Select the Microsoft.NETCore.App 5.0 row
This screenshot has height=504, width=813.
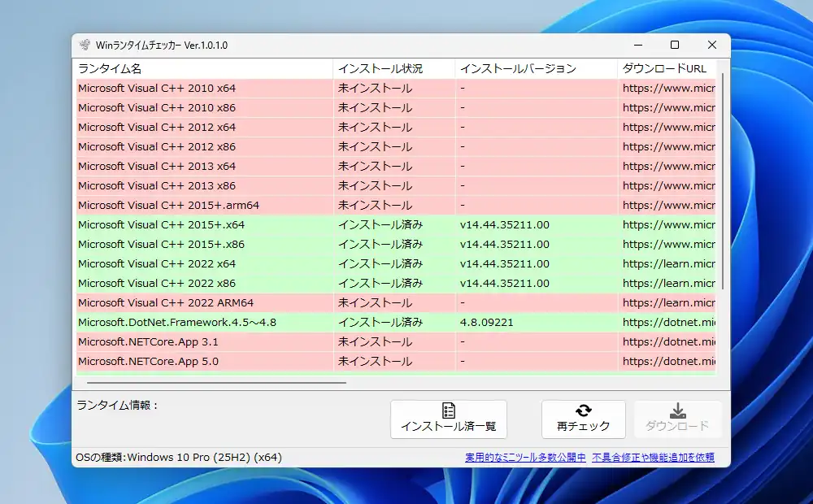tap(203, 361)
